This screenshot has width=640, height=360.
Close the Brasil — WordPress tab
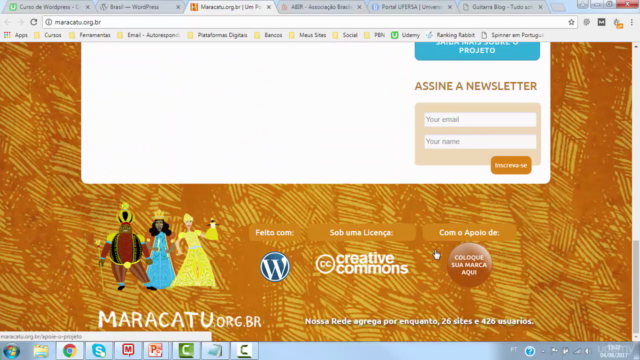click(x=178, y=7)
